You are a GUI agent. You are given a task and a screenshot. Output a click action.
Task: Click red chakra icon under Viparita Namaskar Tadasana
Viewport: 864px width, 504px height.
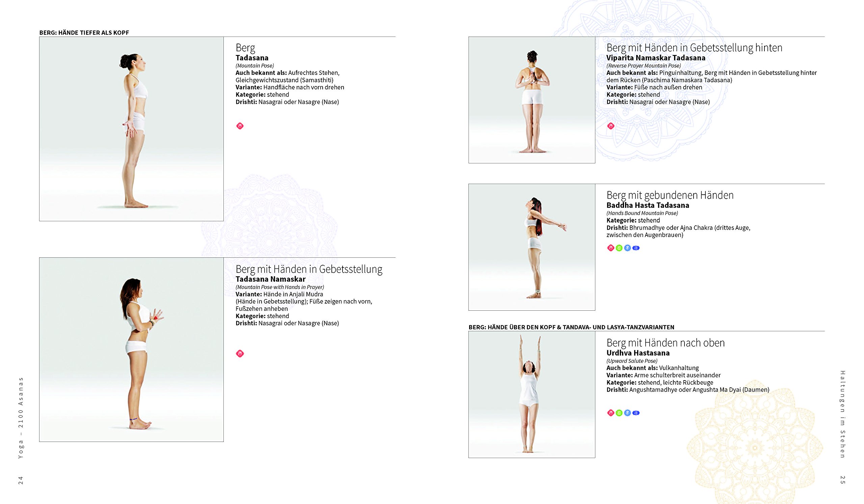[x=611, y=126]
